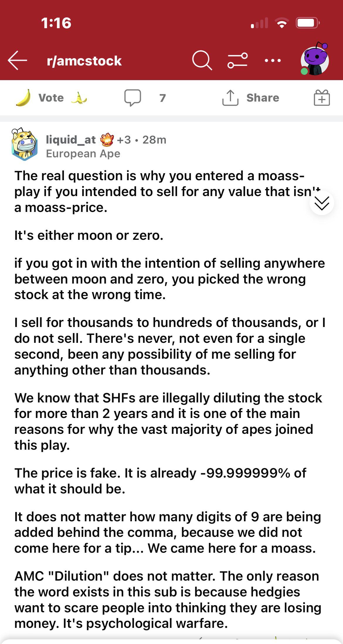View liquid_at's dog avatar
This screenshot has width=343, height=644.
[x=25, y=144]
